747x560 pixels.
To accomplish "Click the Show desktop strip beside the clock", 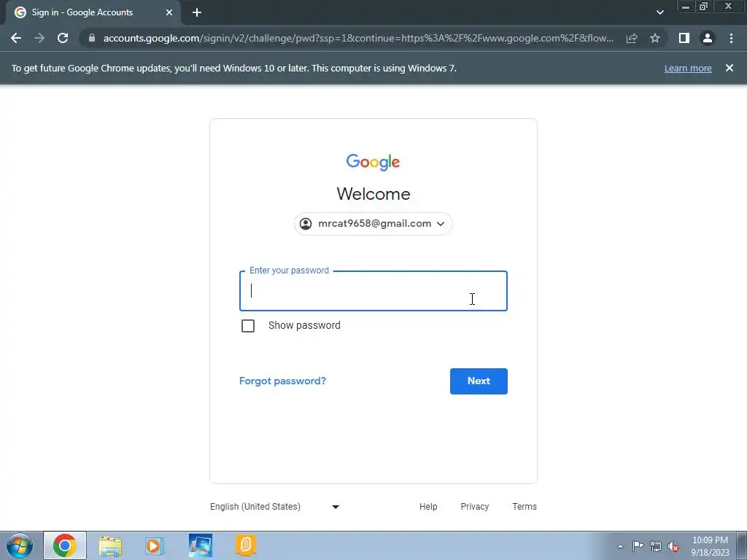I will (x=742, y=545).
